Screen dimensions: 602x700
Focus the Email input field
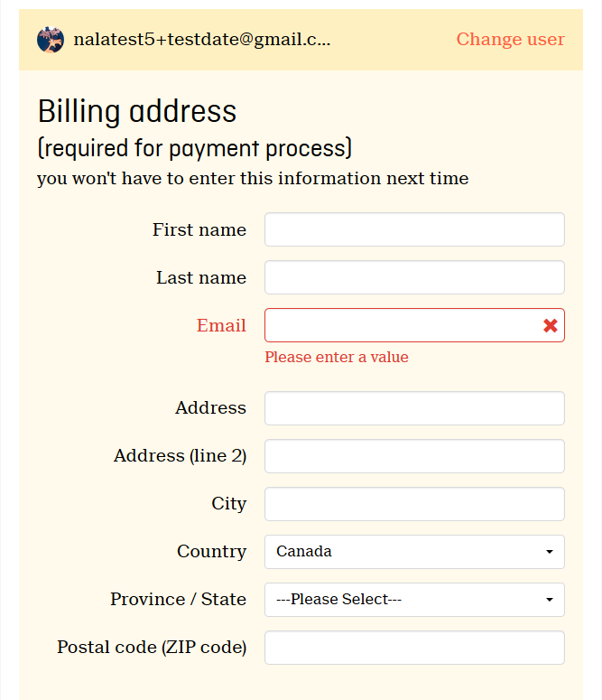(414, 325)
